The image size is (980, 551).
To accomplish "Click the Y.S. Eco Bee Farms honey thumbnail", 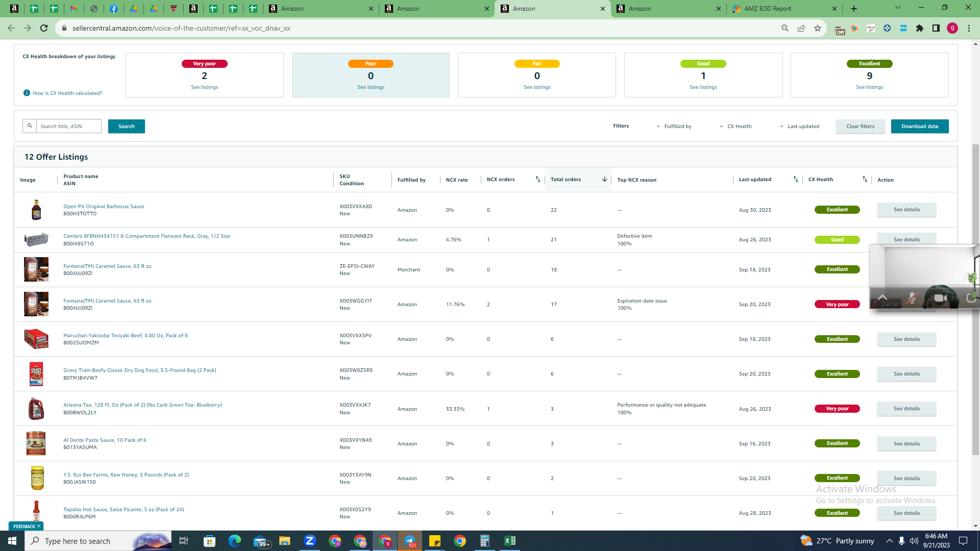I will click(x=37, y=478).
